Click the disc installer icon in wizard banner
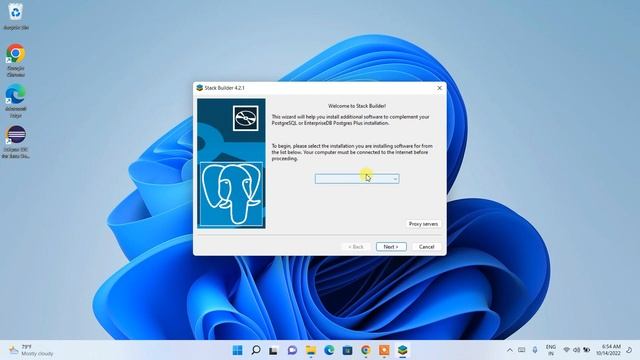 coord(246,118)
